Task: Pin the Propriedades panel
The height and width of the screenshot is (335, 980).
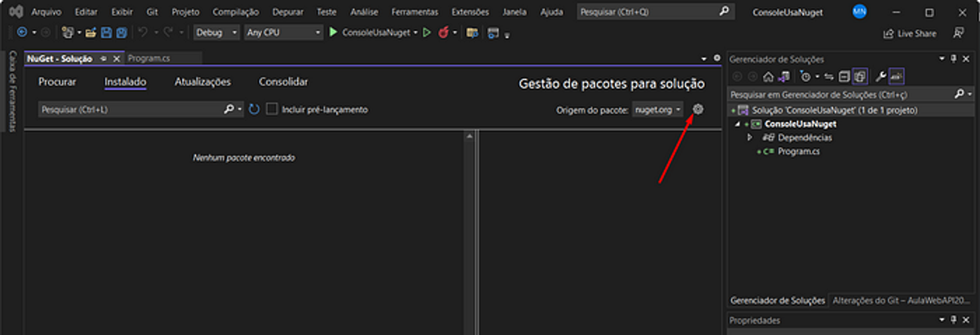Action: (954, 320)
